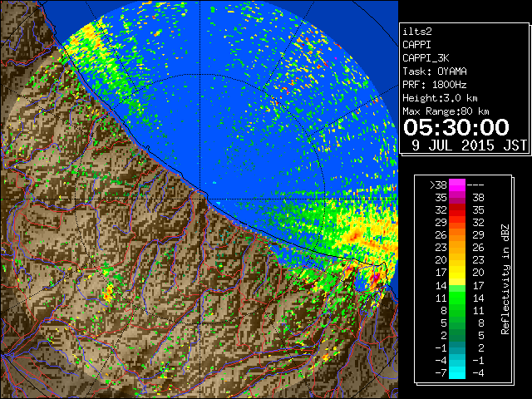Click the red echo core offshore east
The width and height of the screenshot is (532, 399).
click(356, 234)
